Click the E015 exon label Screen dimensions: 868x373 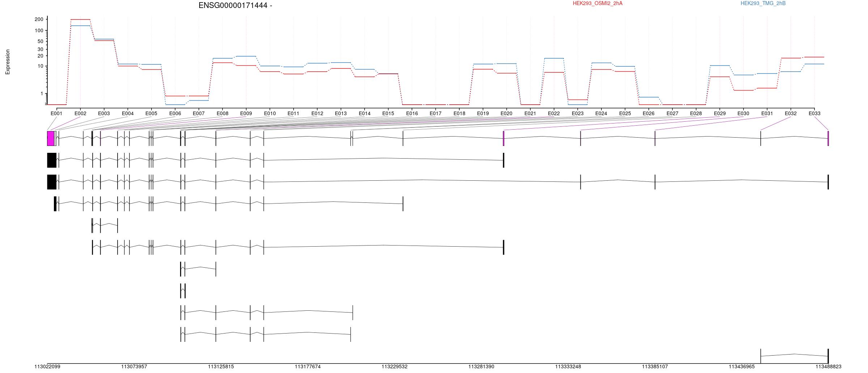pos(388,113)
